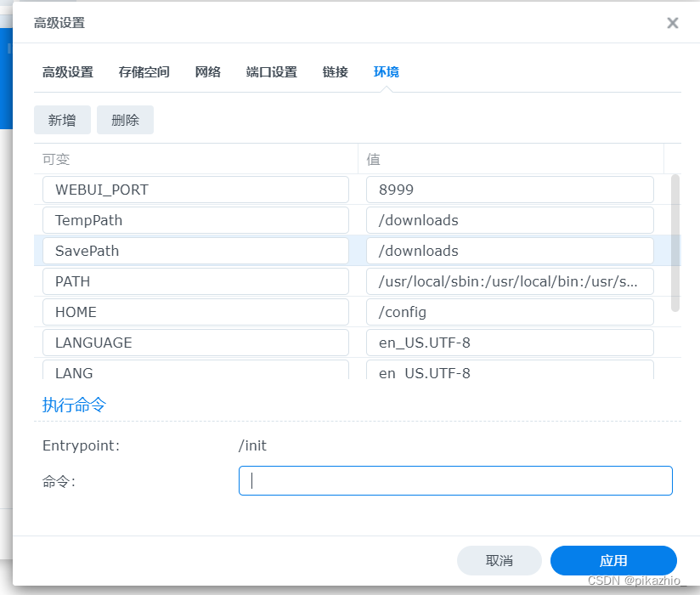Select the 网络 tab
700x595 pixels.
(207, 72)
